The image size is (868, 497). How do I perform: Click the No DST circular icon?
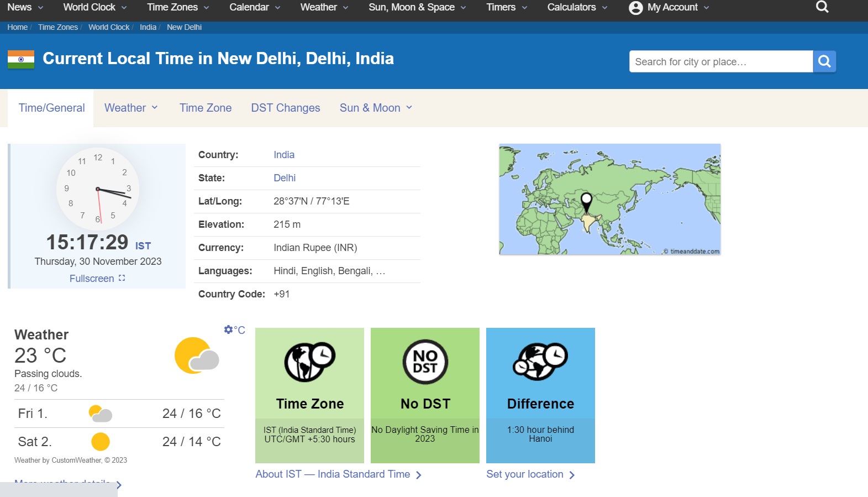[x=425, y=362]
